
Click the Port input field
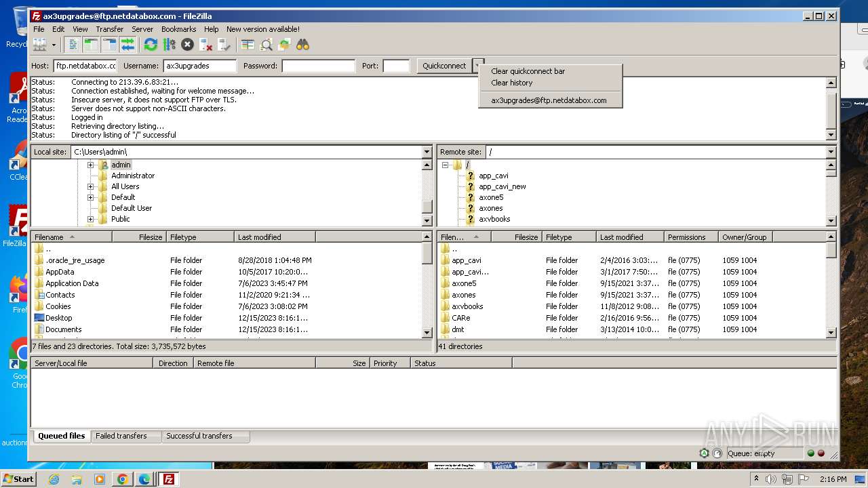(x=397, y=66)
